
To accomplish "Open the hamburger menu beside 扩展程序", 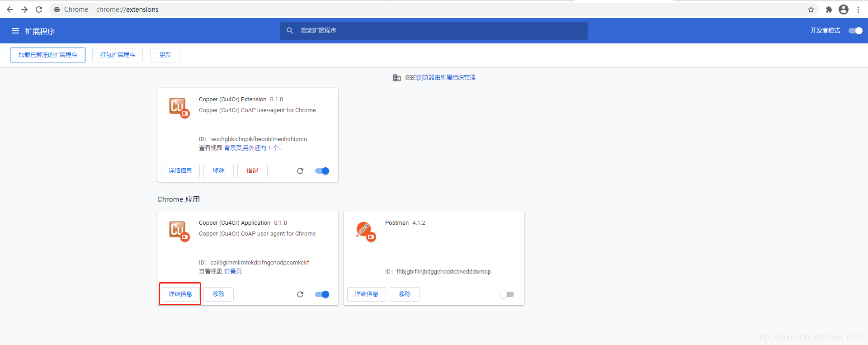I will [15, 31].
